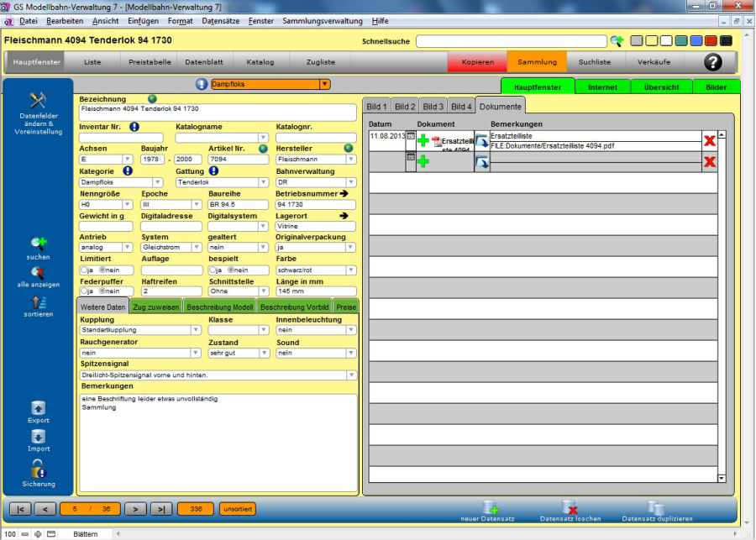Click the info icon next to Inventar Nr.
The image size is (756, 540).
(x=134, y=127)
